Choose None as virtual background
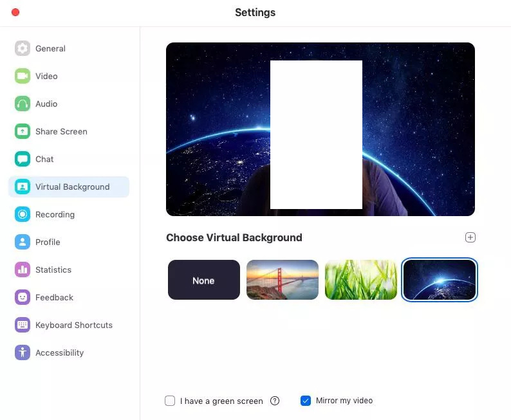This screenshot has height=420, width=511. [x=203, y=280]
